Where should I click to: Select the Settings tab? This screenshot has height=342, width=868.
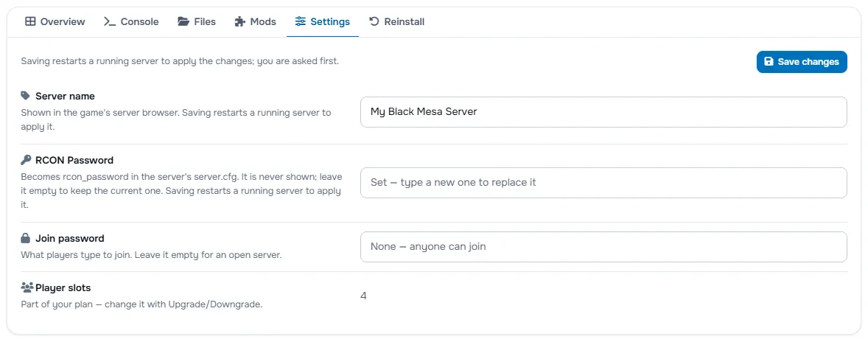pyautogui.click(x=322, y=22)
